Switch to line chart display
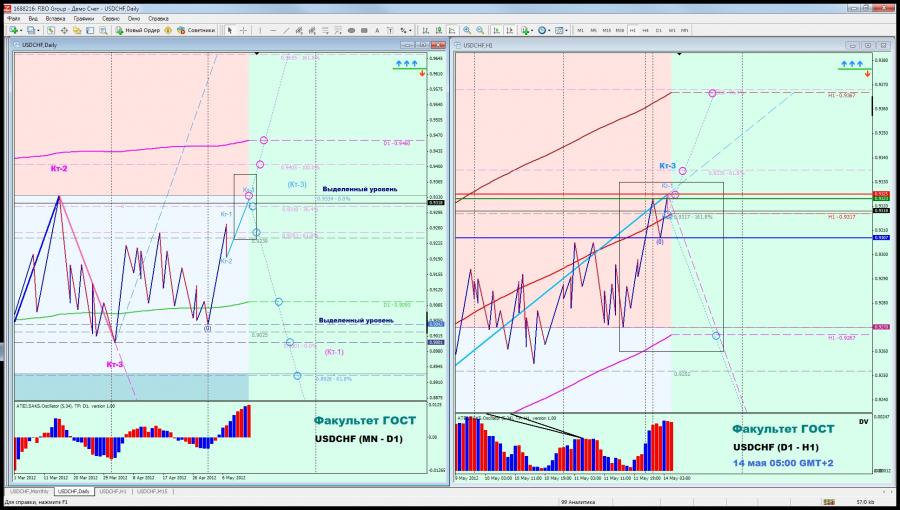The image size is (900, 510). click(452, 30)
